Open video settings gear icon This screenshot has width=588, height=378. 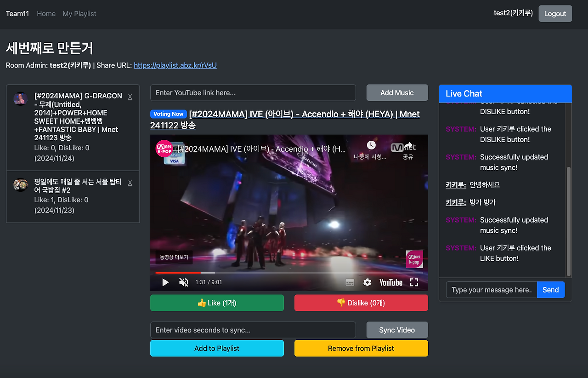pos(367,282)
